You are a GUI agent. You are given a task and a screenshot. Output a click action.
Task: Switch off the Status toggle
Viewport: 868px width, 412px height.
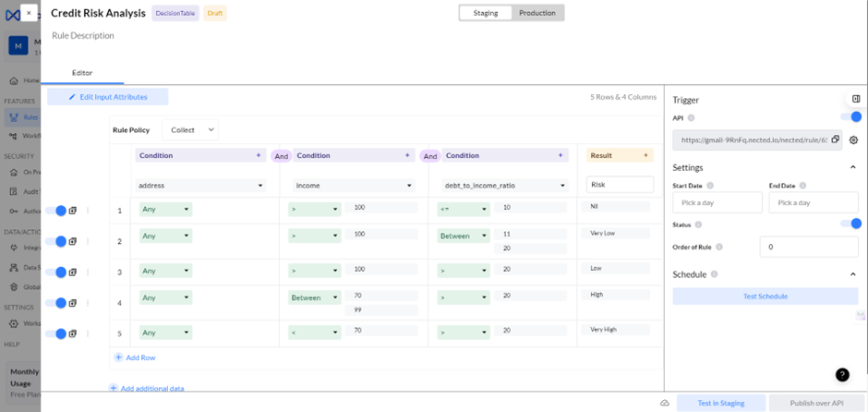tap(850, 224)
